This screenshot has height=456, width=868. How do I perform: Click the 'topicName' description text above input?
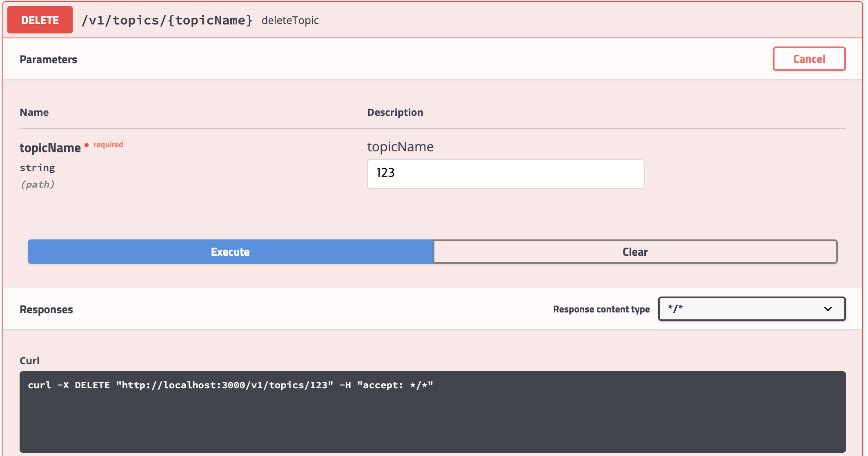coord(400,147)
